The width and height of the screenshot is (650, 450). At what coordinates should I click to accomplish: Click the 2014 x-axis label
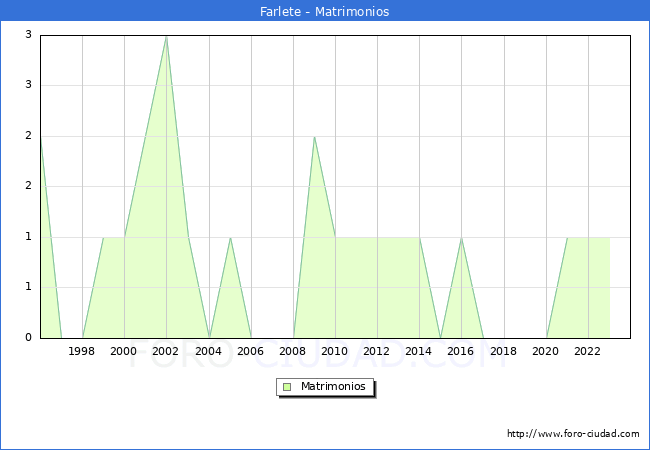(x=419, y=351)
